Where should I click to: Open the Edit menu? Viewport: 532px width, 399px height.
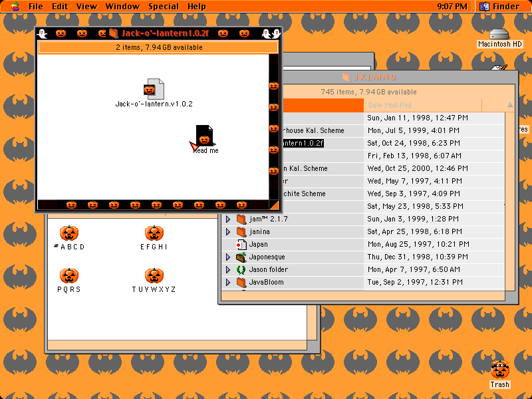point(60,7)
